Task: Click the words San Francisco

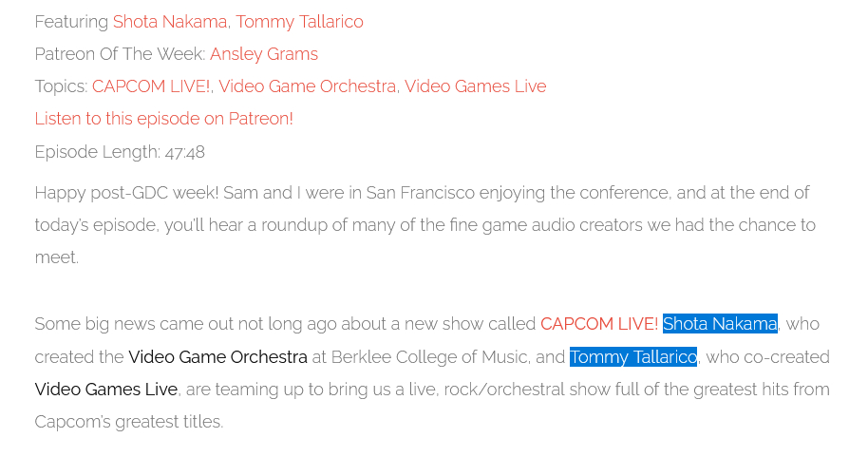Action: (420, 193)
